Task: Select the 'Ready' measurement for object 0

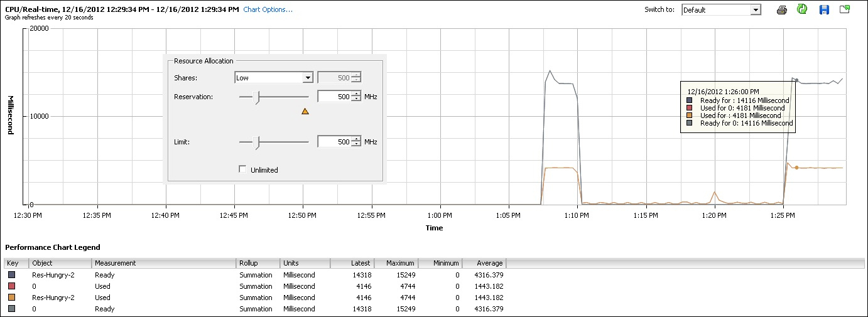Action: pos(105,309)
